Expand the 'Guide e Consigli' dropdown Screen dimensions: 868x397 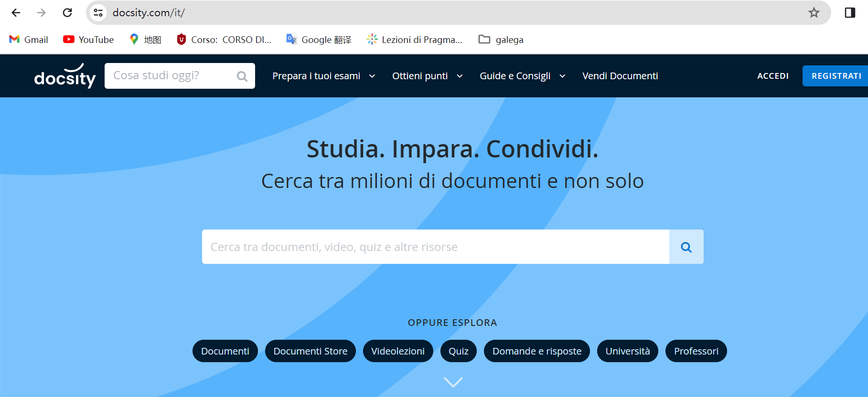tap(523, 76)
